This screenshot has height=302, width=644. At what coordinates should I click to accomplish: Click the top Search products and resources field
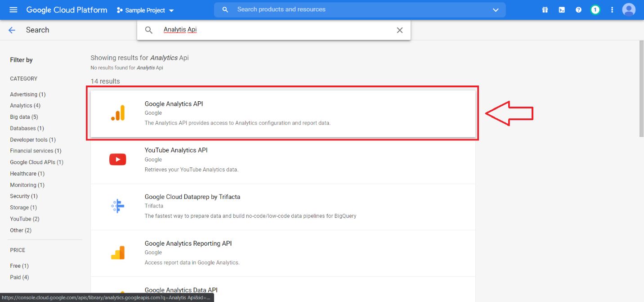point(360,9)
